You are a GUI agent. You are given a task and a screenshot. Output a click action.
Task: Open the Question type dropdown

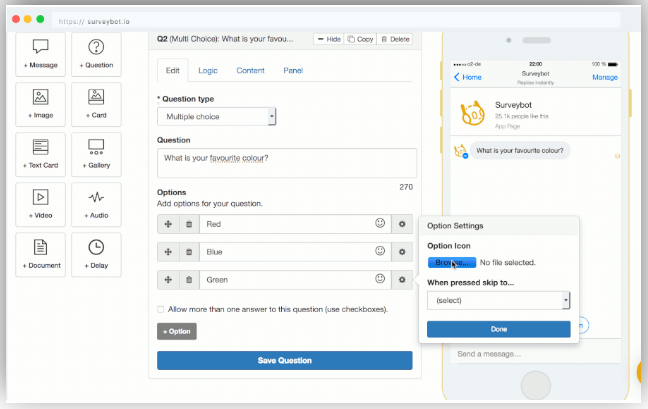pyautogui.click(x=217, y=117)
